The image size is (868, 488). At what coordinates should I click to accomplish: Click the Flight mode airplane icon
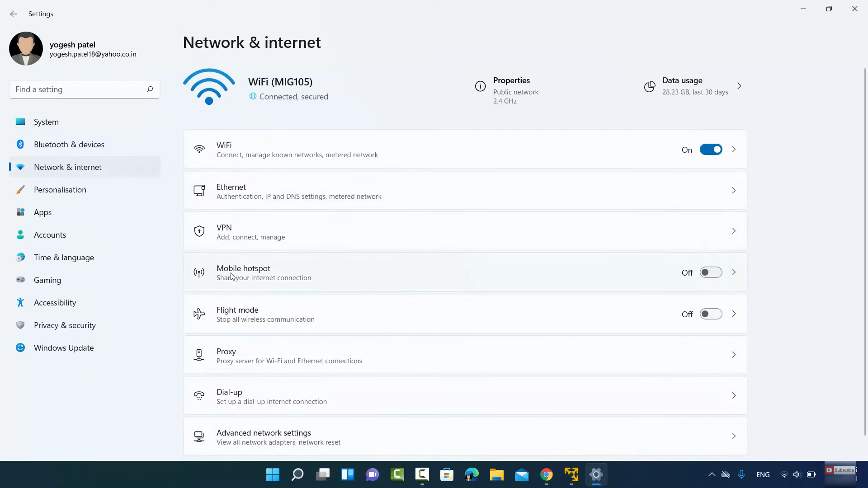tap(199, 314)
